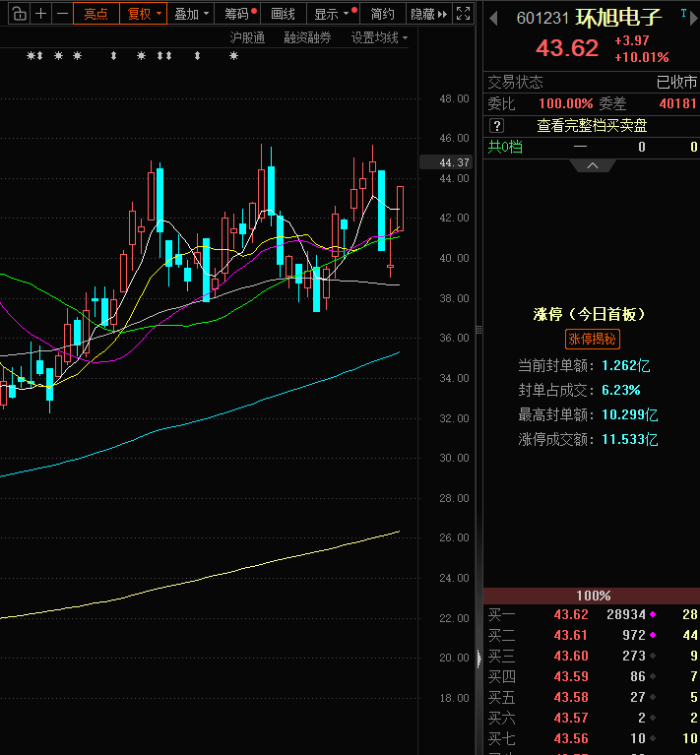Image resolution: width=700 pixels, height=755 pixels.
Task: Click the 买六 price 43.57
Action: [x=571, y=718]
